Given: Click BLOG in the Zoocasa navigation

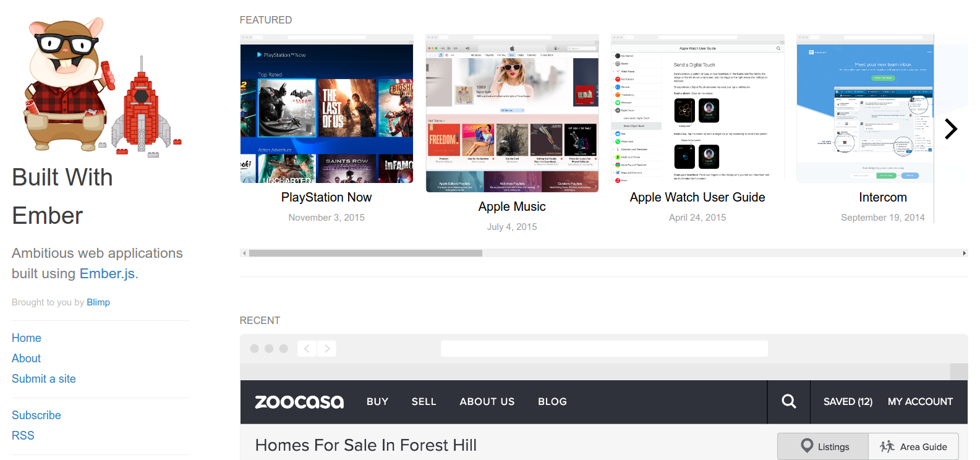Looking at the screenshot, I should click(552, 402).
